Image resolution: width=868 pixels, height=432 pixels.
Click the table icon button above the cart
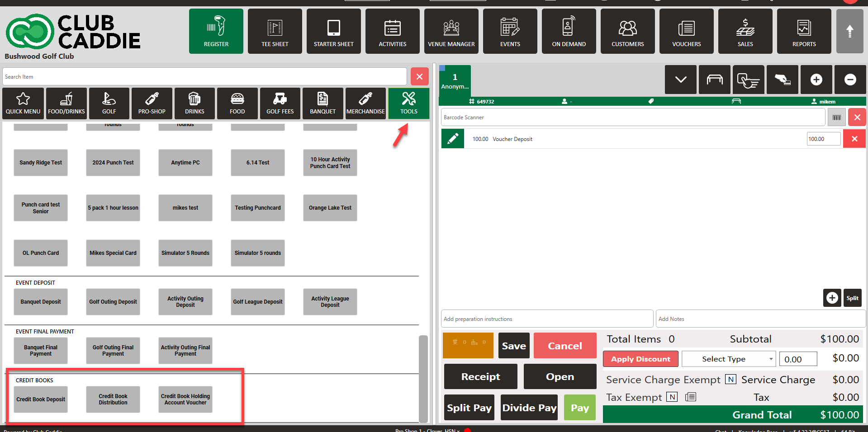click(x=714, y=80)
